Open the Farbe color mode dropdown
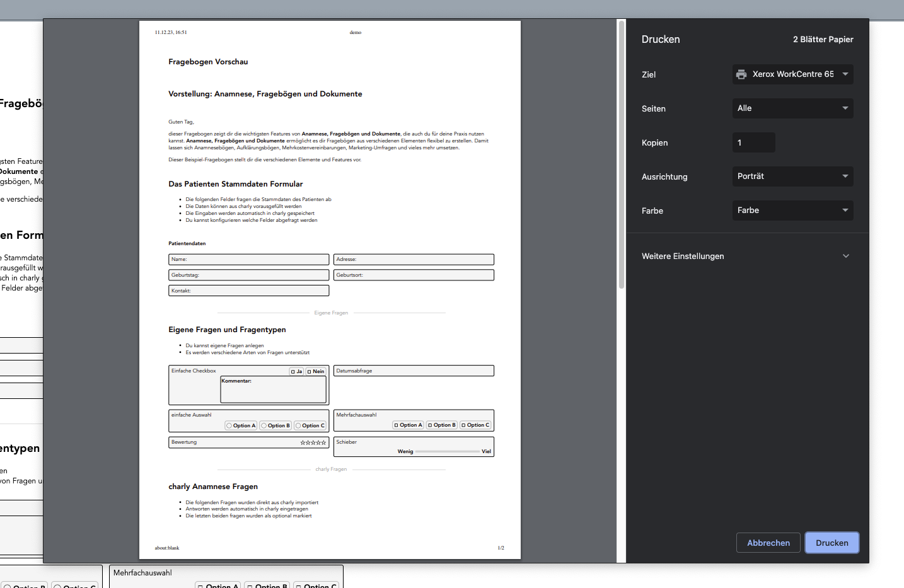This screenshot has height=588, width=904. pyautogui.click(x=793, y=210)
